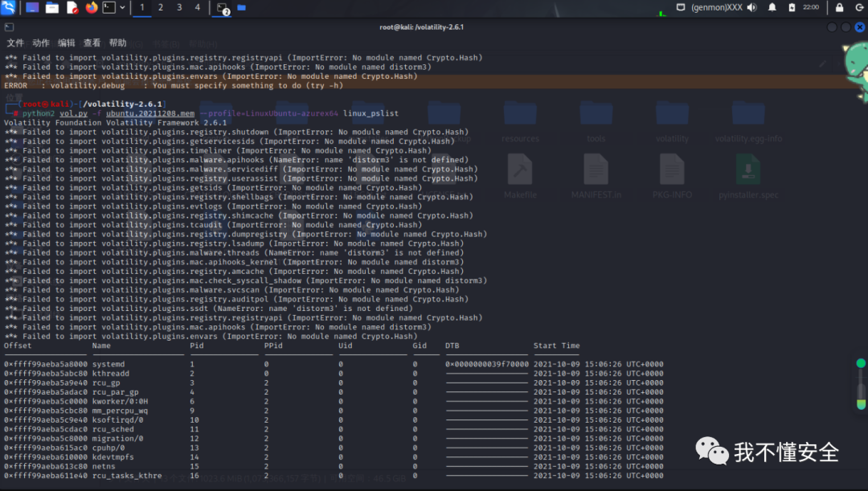Open terminal emulator launcher in the panel

coord(109,7)
